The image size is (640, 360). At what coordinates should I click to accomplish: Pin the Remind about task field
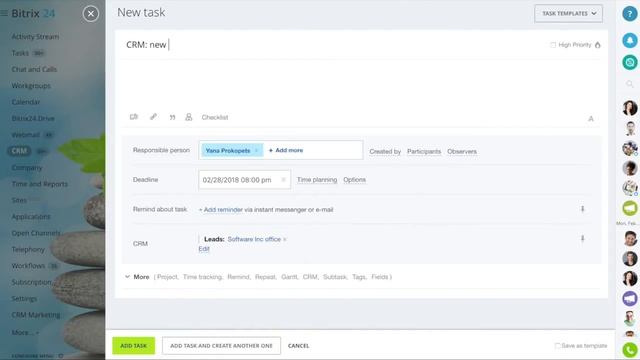(x=582, y=209)
